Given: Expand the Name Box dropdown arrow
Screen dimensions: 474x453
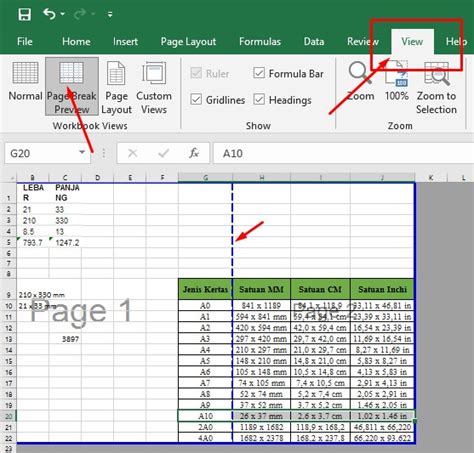Looking at the screenshot, I should (82, 153).
